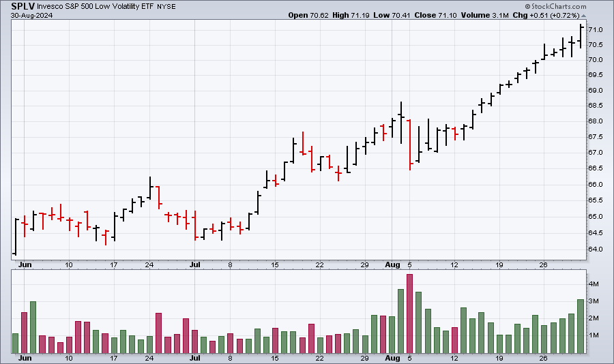The image size is (614, 364).
Task: Click the 71.0 price axis label
Action: click(x=595, y=30)
